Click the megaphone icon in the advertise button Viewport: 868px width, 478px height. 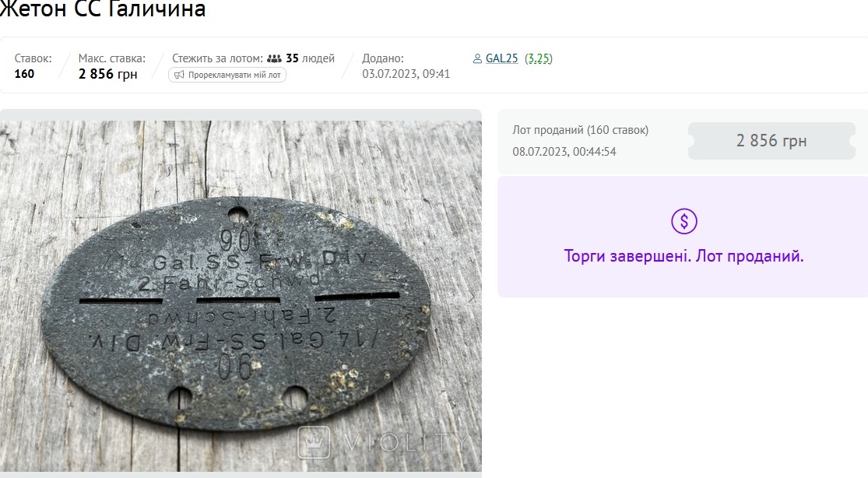click(179, 75)
